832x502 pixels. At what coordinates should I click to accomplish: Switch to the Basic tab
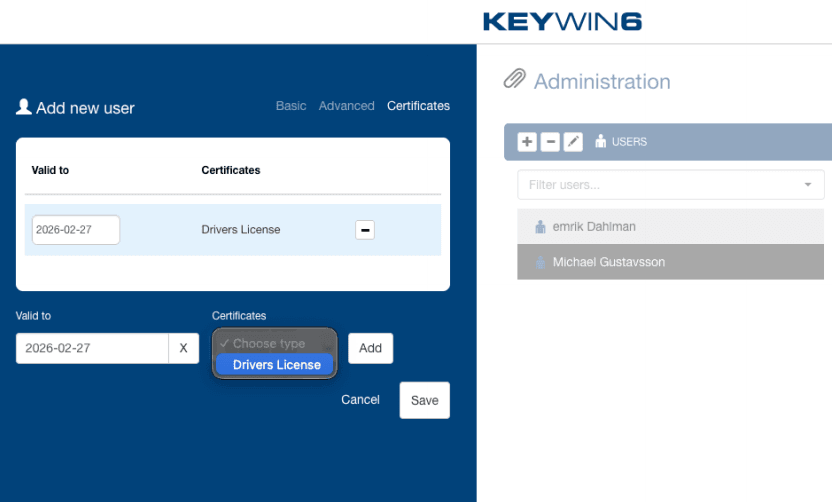(x=291, y=106)
